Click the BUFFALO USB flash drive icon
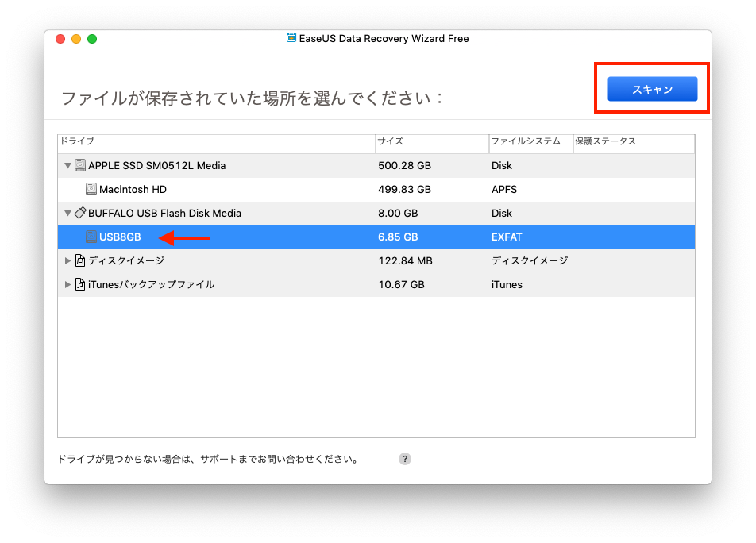Screen dimensions: 756x543 pyautogui.click(x=80, y=213)
